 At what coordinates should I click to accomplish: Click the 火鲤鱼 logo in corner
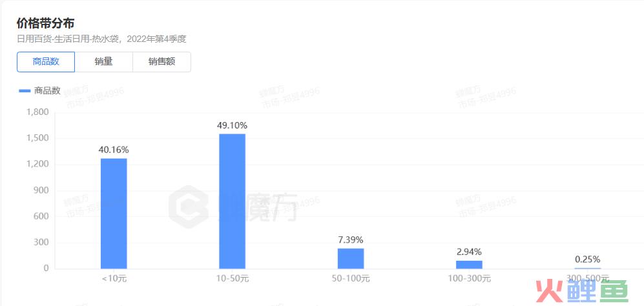coord(582,291)
